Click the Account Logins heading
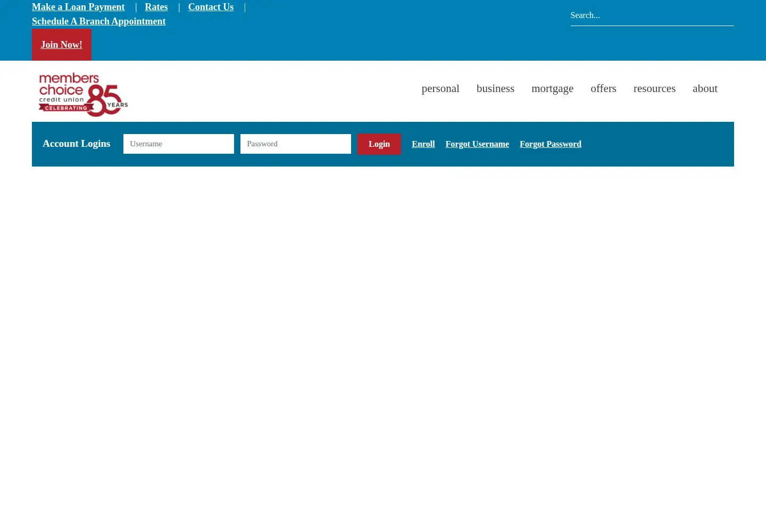This screenshot has width=766, height=532. click(x=77, y=144)
